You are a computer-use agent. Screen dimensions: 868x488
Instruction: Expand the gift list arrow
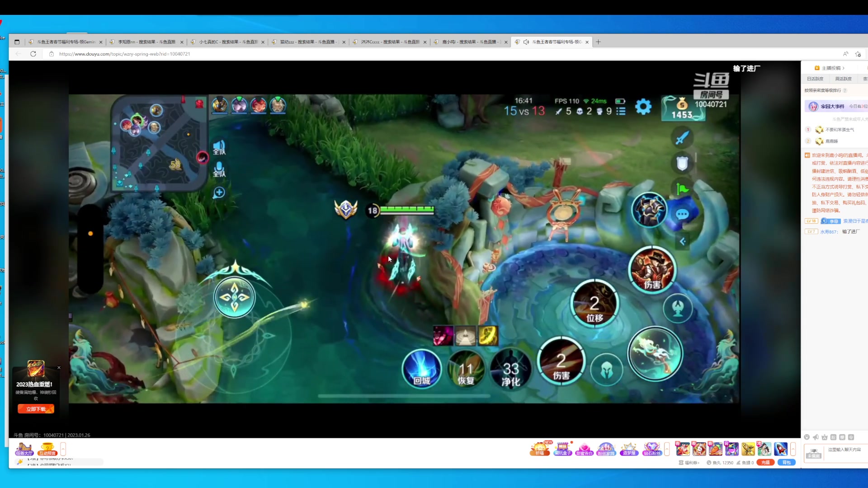click(x=793, y=449)
